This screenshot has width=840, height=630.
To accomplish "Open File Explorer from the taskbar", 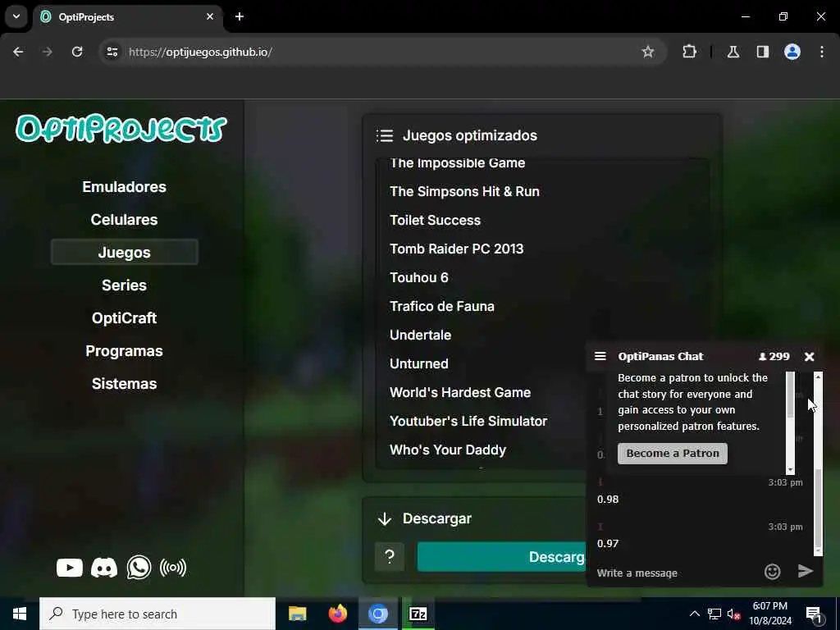I will (297, 614).
